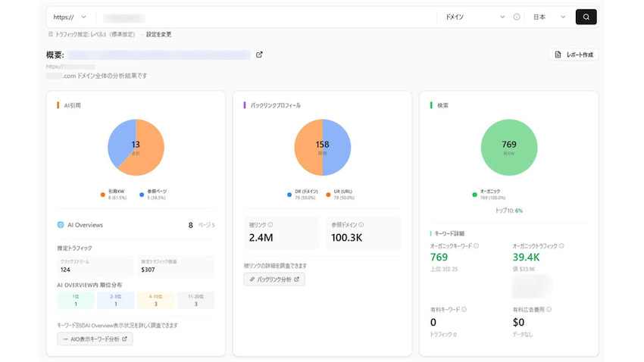
Task: Open バックリンク分析 button
Action: pyautogui.click(x=274, y=279)
